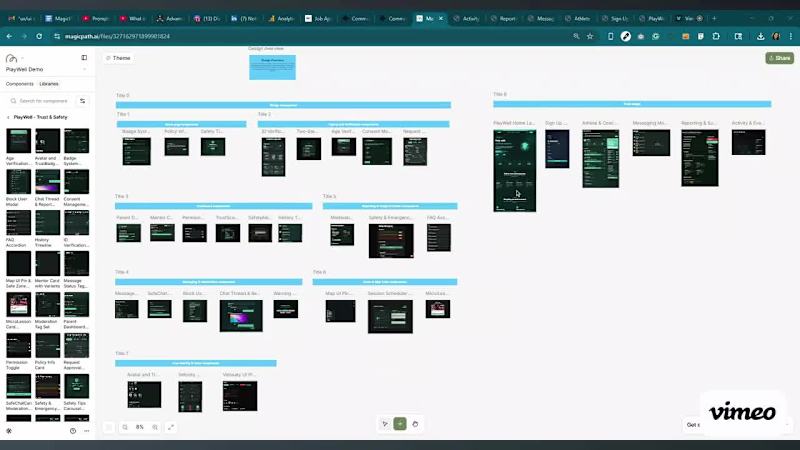Click the magicpath.ai address bar URL
This screenshot has height=450, width=800.
[x=117, y=36]
